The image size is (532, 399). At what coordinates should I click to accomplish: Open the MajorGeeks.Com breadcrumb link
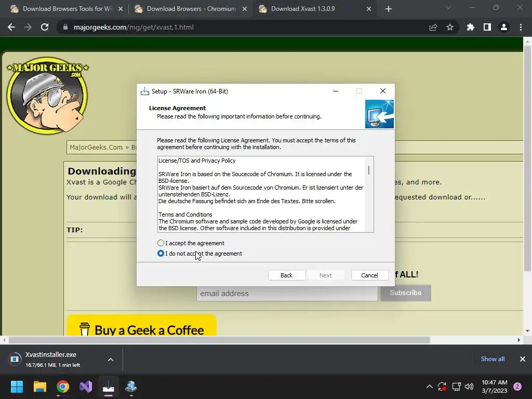(96, 147)
